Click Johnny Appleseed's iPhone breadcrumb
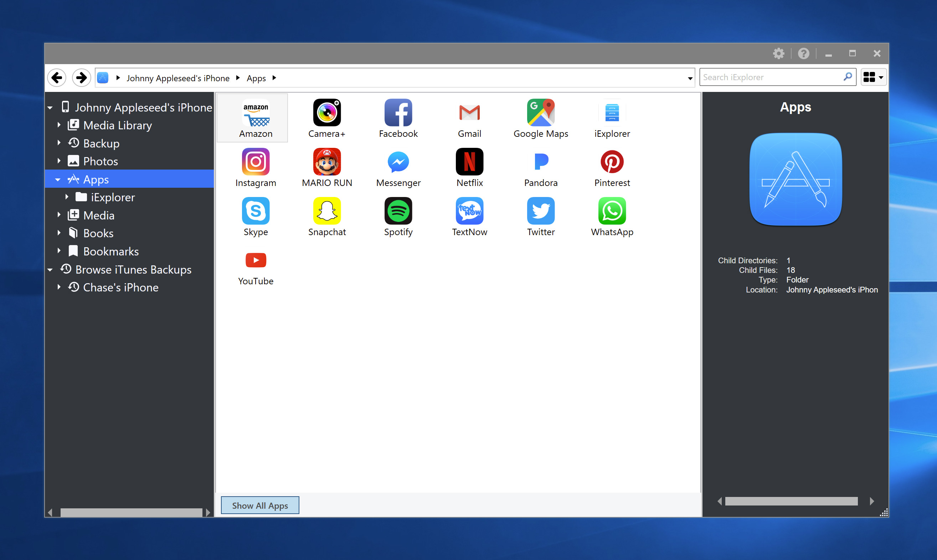 pyautogui.click(x=178, y=78)
